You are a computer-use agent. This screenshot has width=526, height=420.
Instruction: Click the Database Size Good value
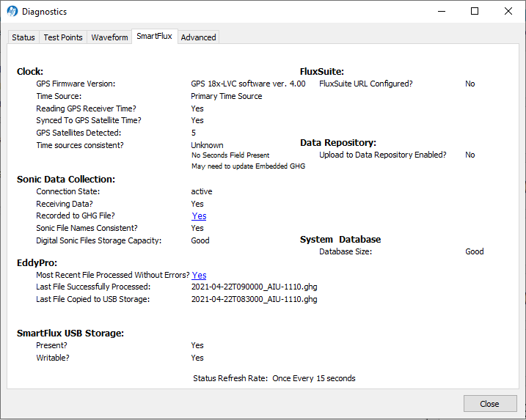pyautogui.click(x=475, y=251)
